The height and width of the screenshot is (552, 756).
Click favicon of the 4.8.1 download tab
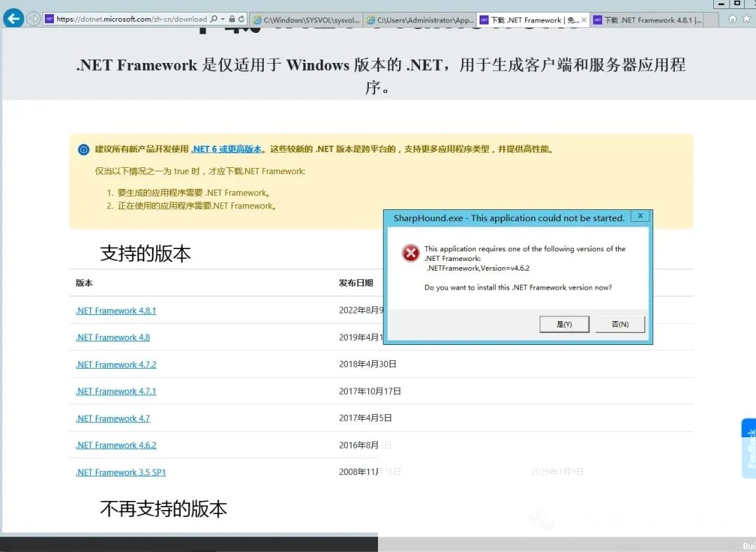coord(597,20)
